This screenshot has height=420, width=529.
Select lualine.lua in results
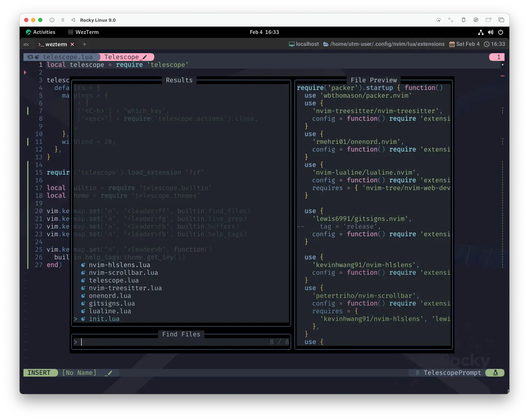pos(110,311)
